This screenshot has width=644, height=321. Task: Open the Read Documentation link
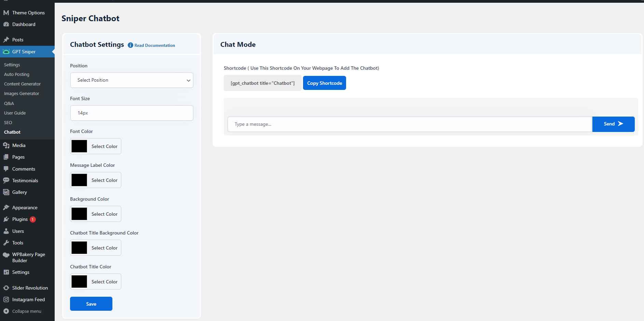point(155,45)
